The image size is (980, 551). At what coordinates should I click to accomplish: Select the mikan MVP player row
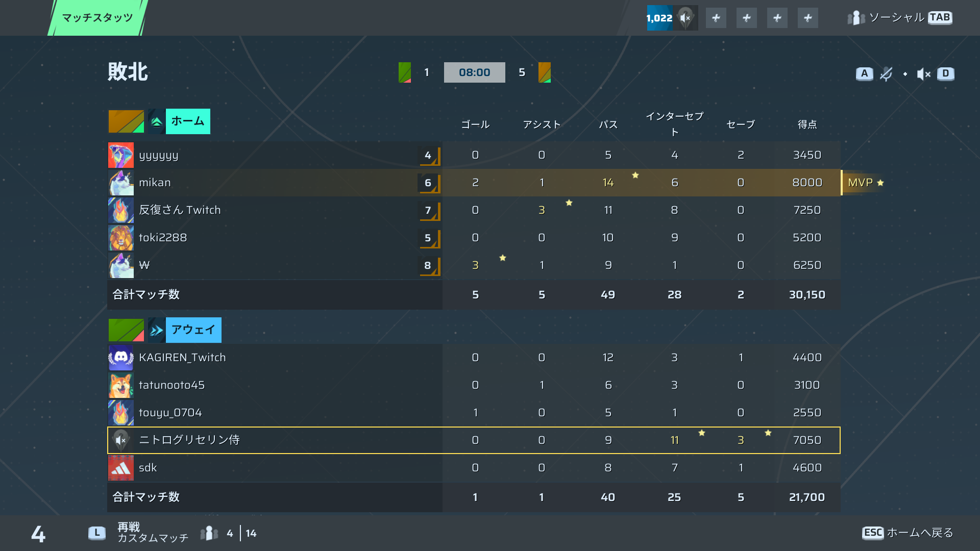coord(474,183)
